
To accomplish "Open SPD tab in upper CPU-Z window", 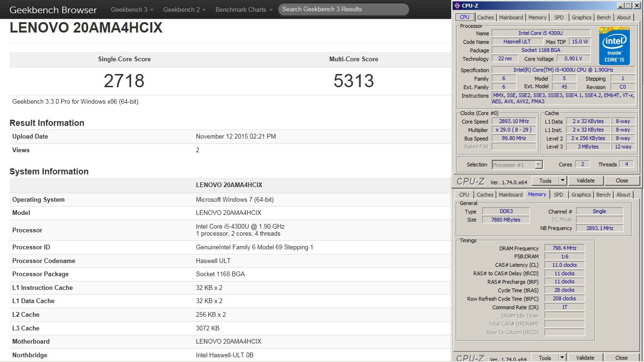I will [559, 17].
